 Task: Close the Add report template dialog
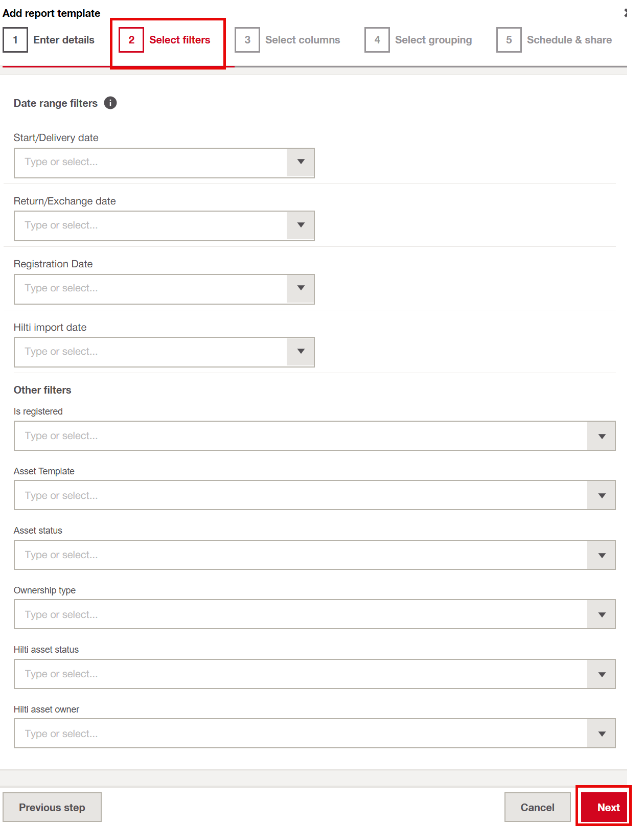[x=626, y=13]
